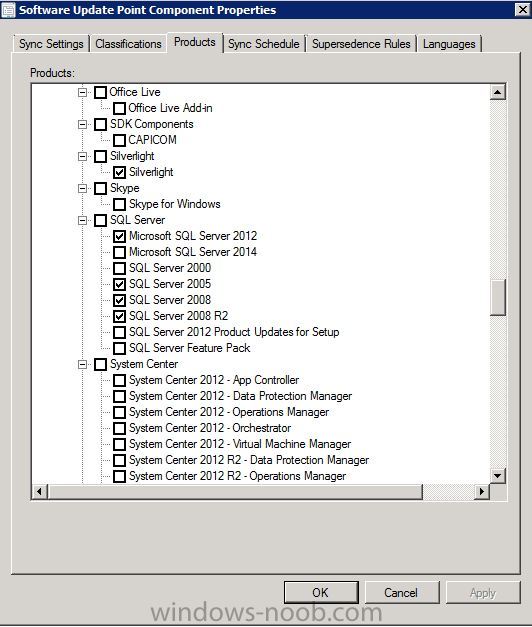Image resolution: width=532 pixels, height=627 pixels.
Task: Switch to the Sync Settings tab
Action: [51, 44]
